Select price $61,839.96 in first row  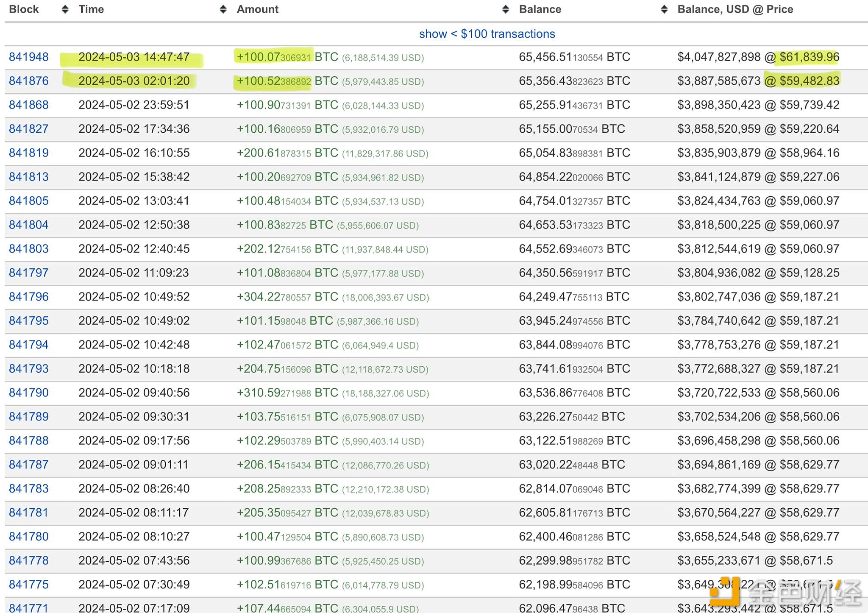tap(810, 57)
